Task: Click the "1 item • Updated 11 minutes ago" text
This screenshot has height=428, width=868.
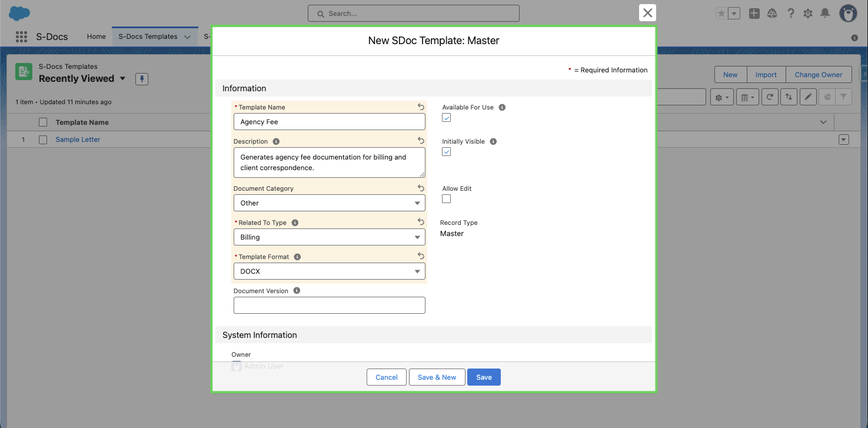Action: (64, 102)
